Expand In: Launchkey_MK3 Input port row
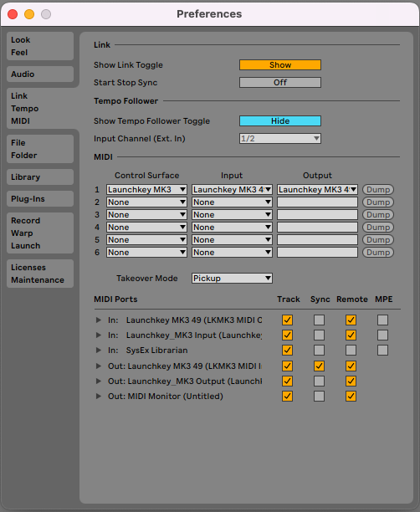Image resolution: width=420 pixels, height=512 pixels. 98,335
